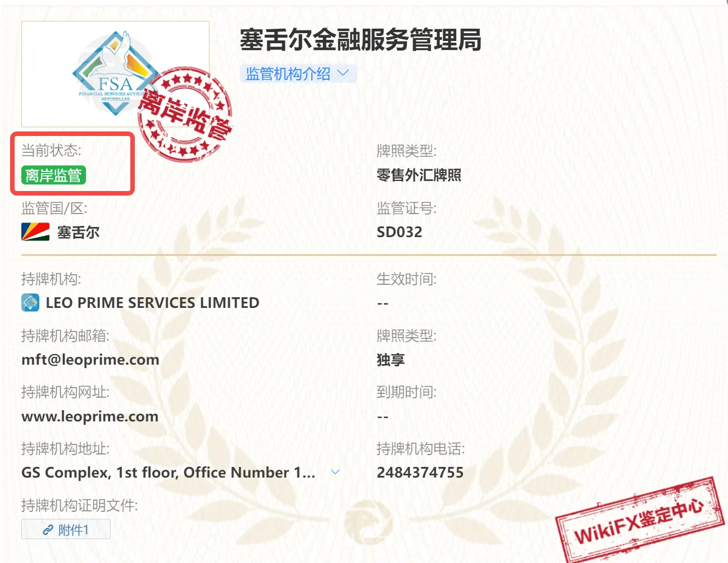Click the 持牌机构邮箱 label

click(65, 336)
